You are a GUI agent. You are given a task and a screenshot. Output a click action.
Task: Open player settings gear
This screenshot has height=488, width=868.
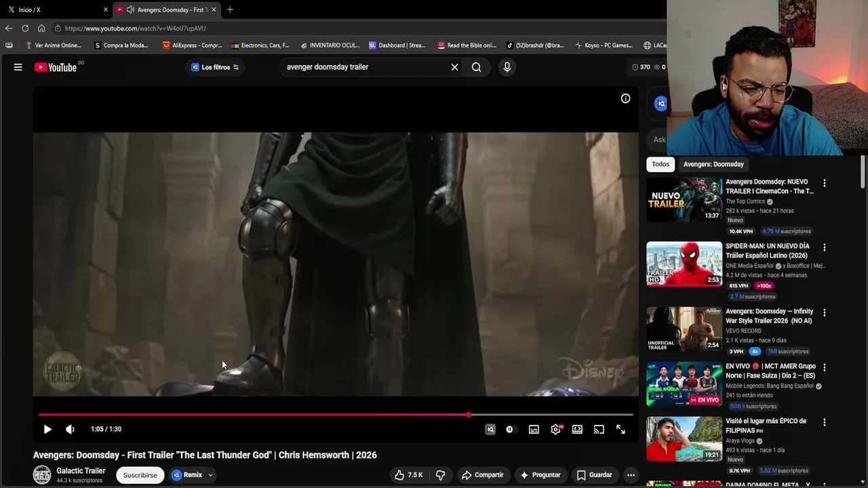pyautogui.click(x=555, y=429)
